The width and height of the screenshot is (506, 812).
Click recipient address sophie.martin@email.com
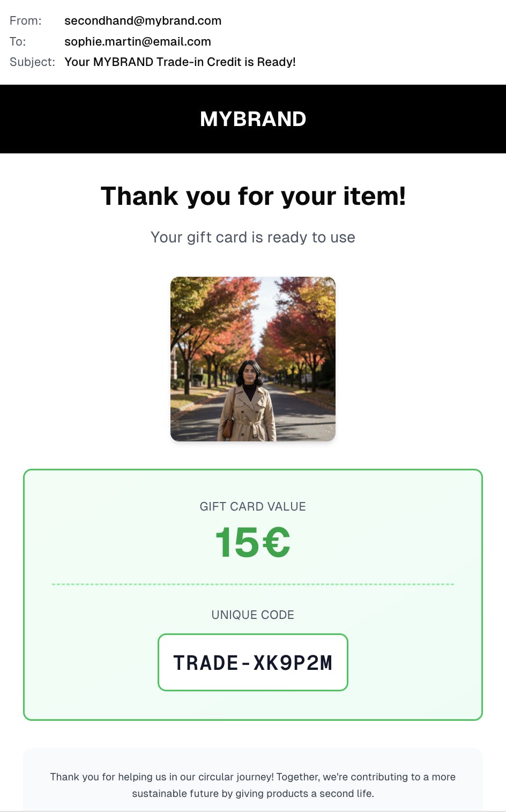tap(137, 42)
